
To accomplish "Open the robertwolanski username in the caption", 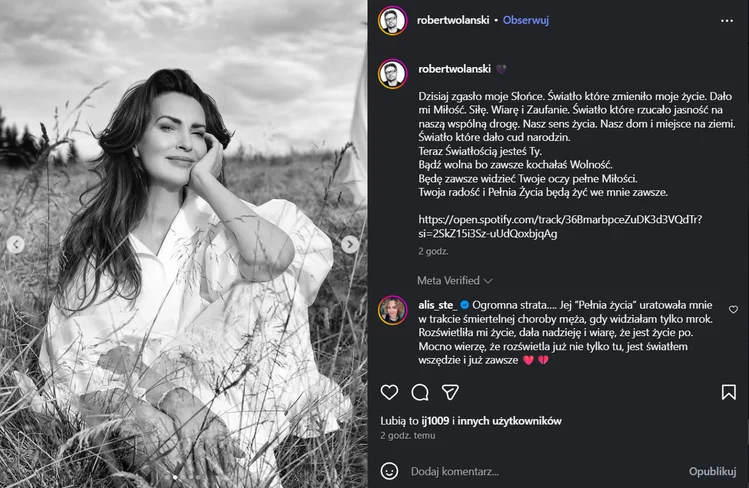I will [x=454, y=69].
